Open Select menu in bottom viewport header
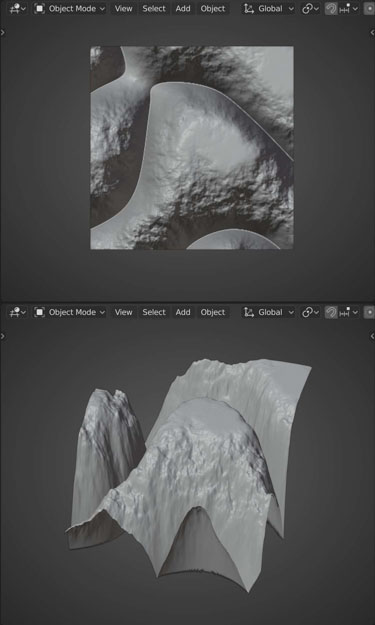Screen dimensions: 375x625 tap(154, 312)
